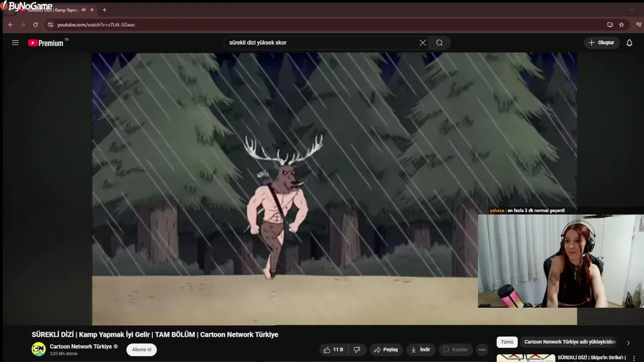
Task: Click the Kaydet save button
Action: [x=455, y=350]
